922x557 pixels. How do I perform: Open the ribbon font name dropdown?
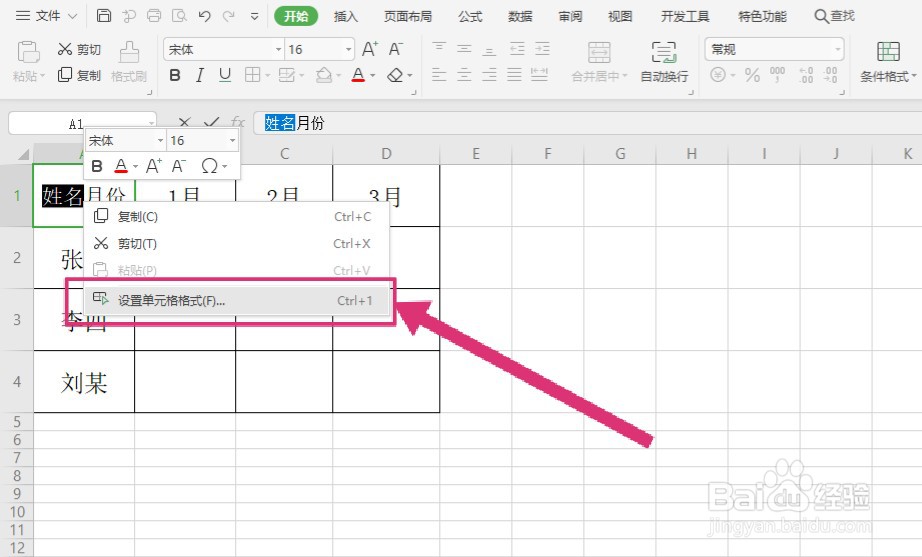pos(279,49)
